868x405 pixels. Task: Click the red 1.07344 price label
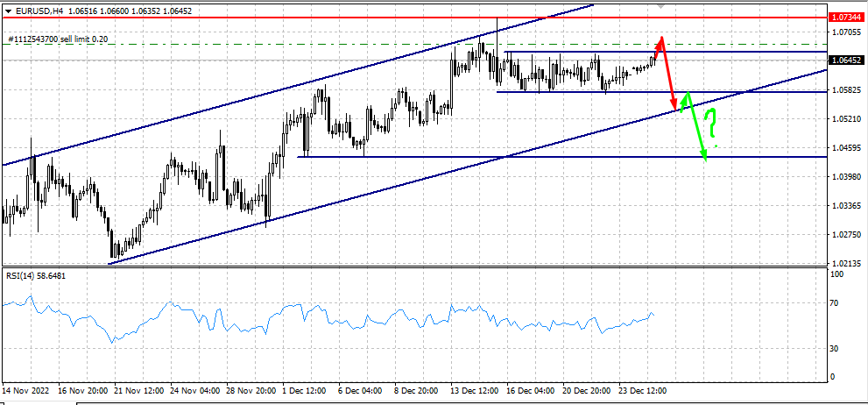pyautogui.click(x=844, y=18)
